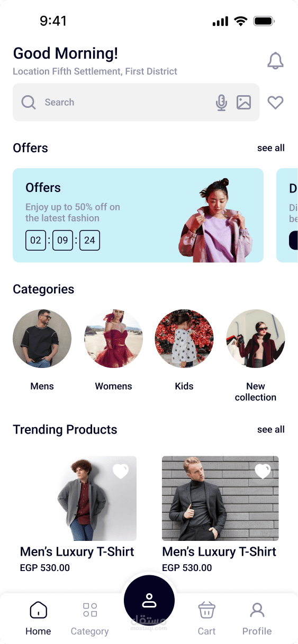The height and width of the screenshot is (644, 298).
Task: Tap the center dark circular button
Action: point(149,600)
